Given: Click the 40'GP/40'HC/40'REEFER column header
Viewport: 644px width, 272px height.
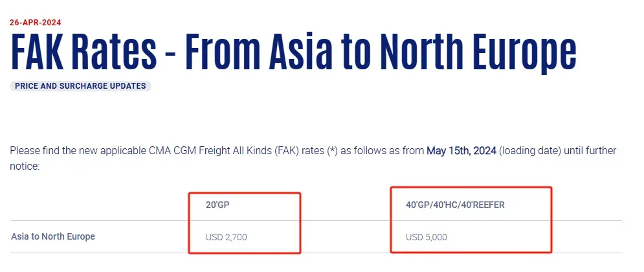Looking at the screenshot, I should tap(455, 205).
